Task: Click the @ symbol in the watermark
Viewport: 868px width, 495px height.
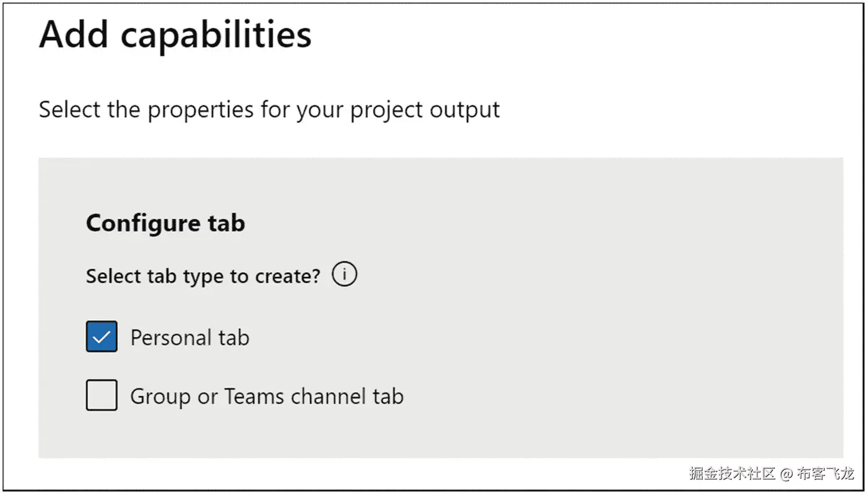Action: coord(786,474)
